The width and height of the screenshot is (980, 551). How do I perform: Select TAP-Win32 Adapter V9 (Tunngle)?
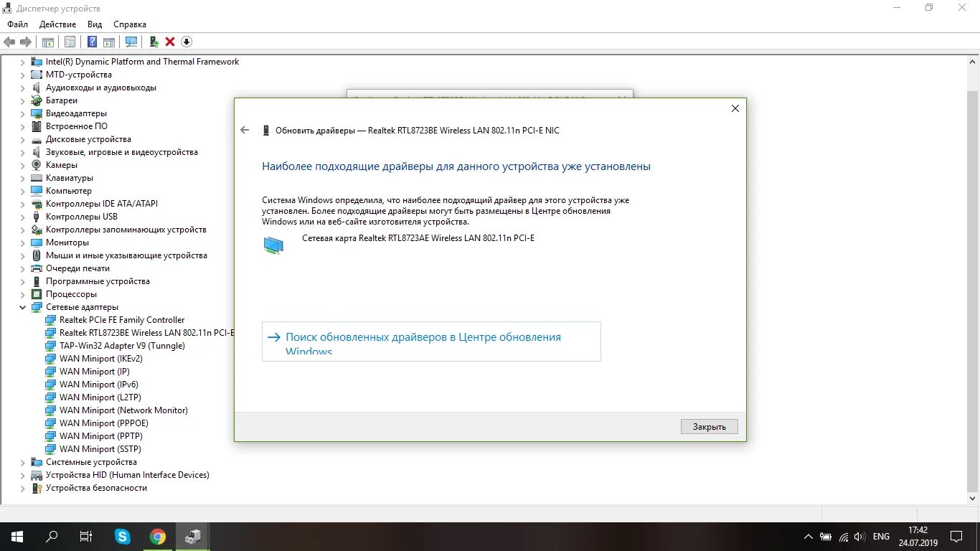(122, 346)
